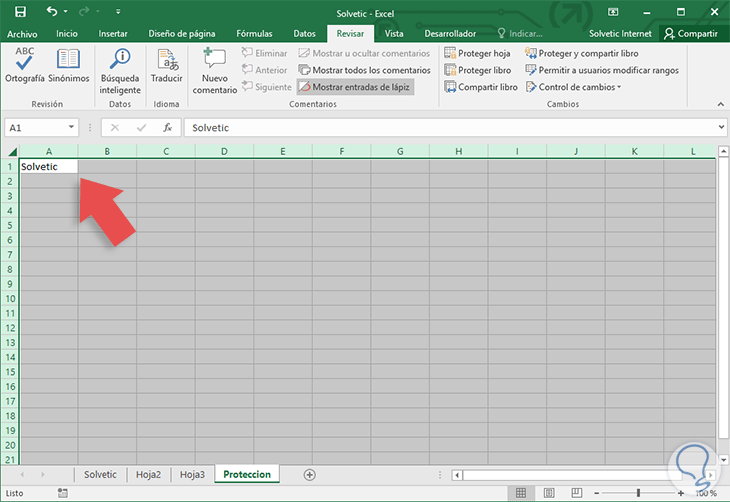
Task: Click Proteger libro
Action: coord(478,70)
